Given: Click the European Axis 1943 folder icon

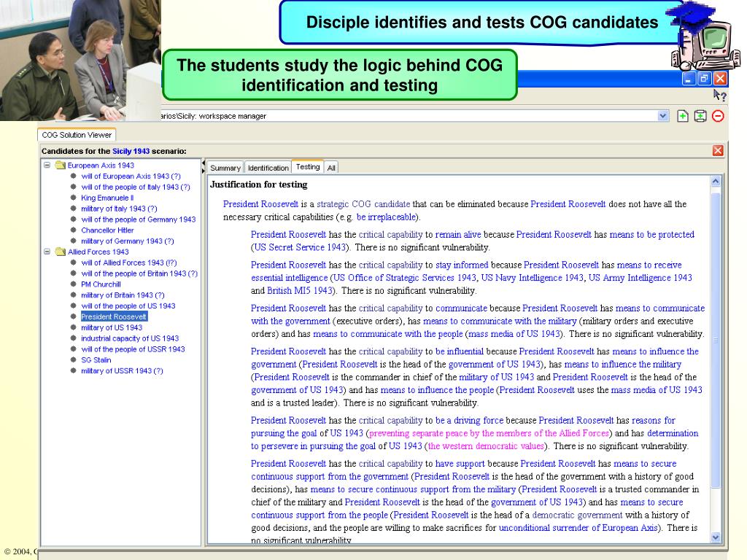Looking at the screenshot, I should (60, 166).
